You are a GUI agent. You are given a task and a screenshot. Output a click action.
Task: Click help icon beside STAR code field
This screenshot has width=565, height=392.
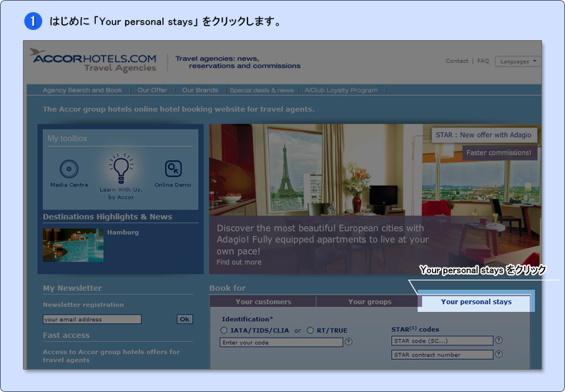[x=498, y=340]
